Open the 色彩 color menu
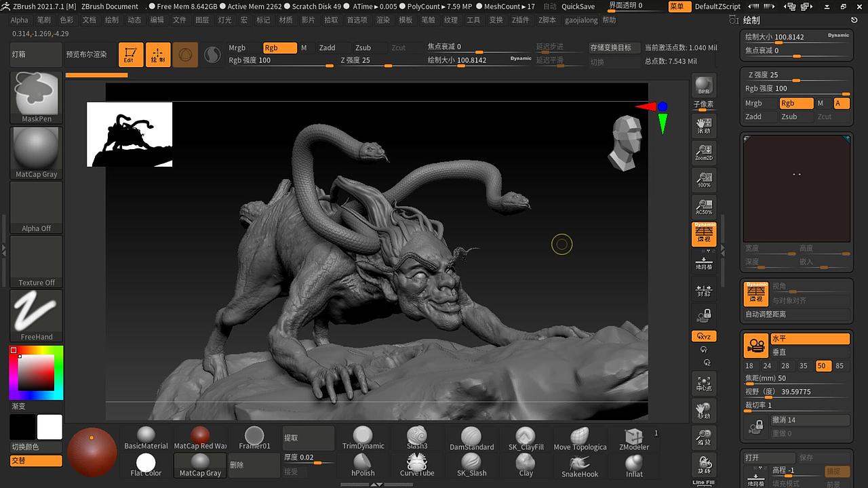 66,20
